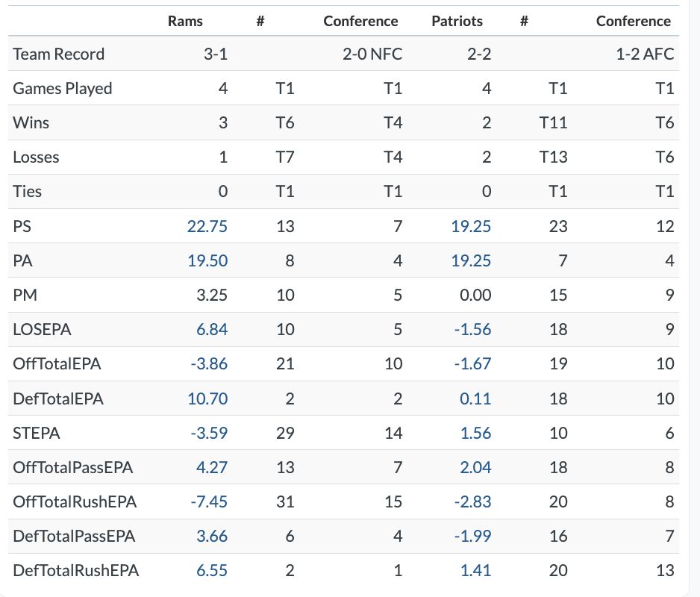Click the Patriots OffTotalRushEPA value -2.83
This screenshot has width=700, height=597.
[473, 501]
